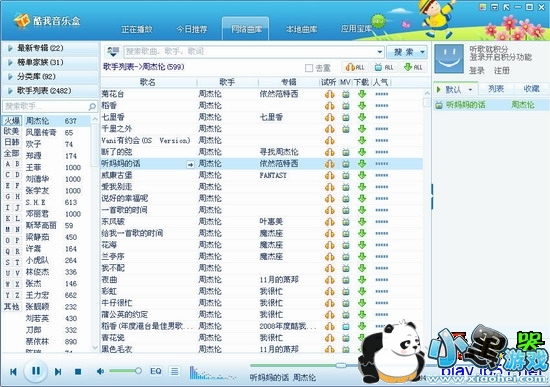Play all MVs with the MV ALL button

384,67
